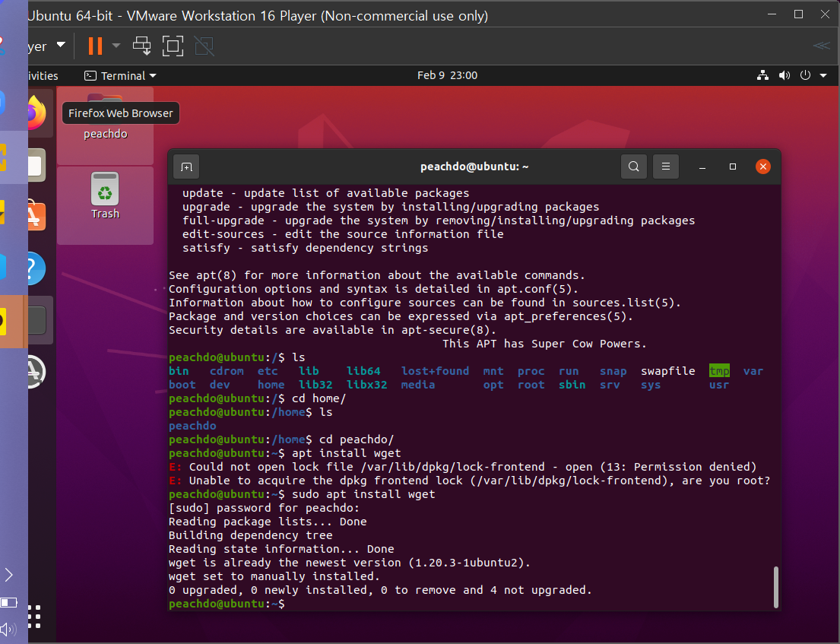Open Software Updater icon in the dock
840x644 pixels.
[x=36, y=371]
